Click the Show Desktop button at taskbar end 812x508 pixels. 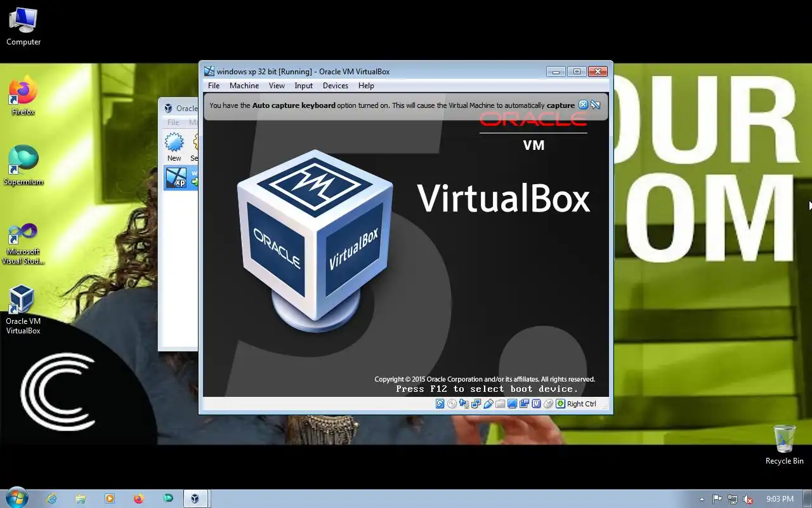coord(808,499)
